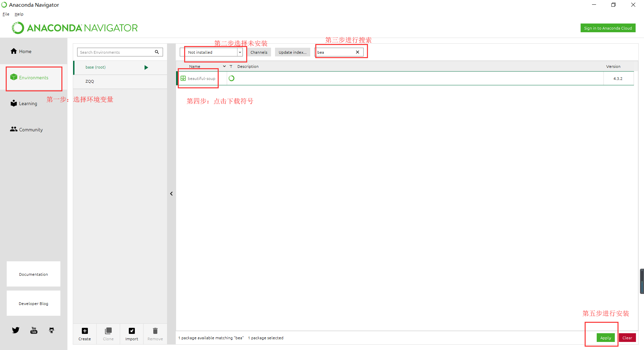Click the '1 package available matching' status text
The height and width of the screenshot is (350, 644).
[211, 338]
